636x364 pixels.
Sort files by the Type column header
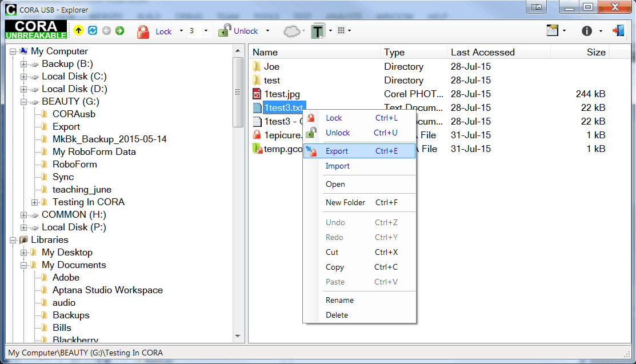point(414,53)
